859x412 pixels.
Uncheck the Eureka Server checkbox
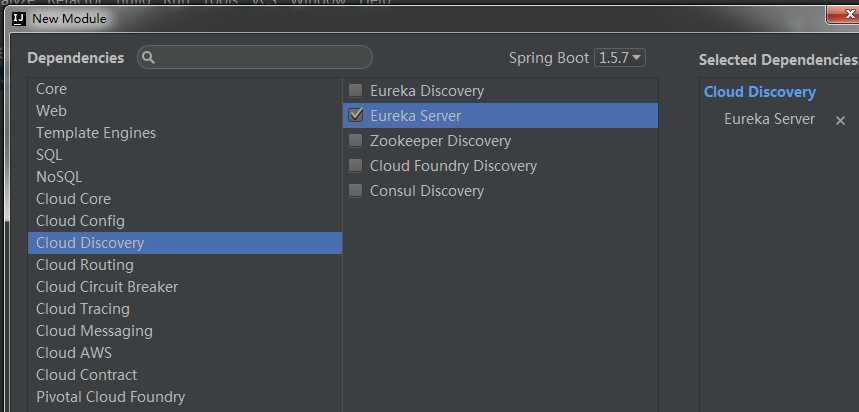pyautogui.click(x=356, y=116)
